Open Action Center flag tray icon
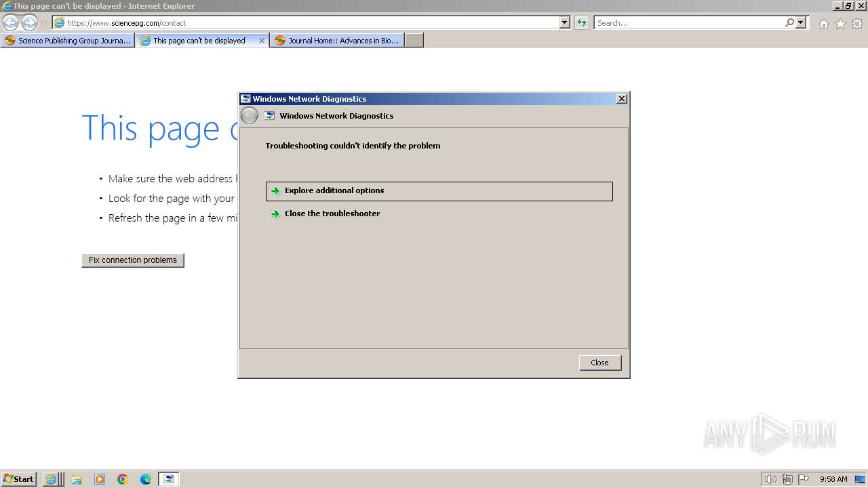Image resolution: width=868 pixels, height=488 pixels. 804,479
